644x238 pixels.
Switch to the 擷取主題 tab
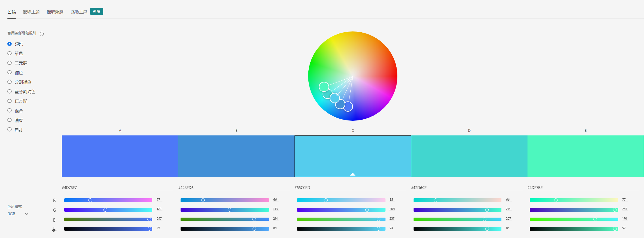[x=31, y=12]
